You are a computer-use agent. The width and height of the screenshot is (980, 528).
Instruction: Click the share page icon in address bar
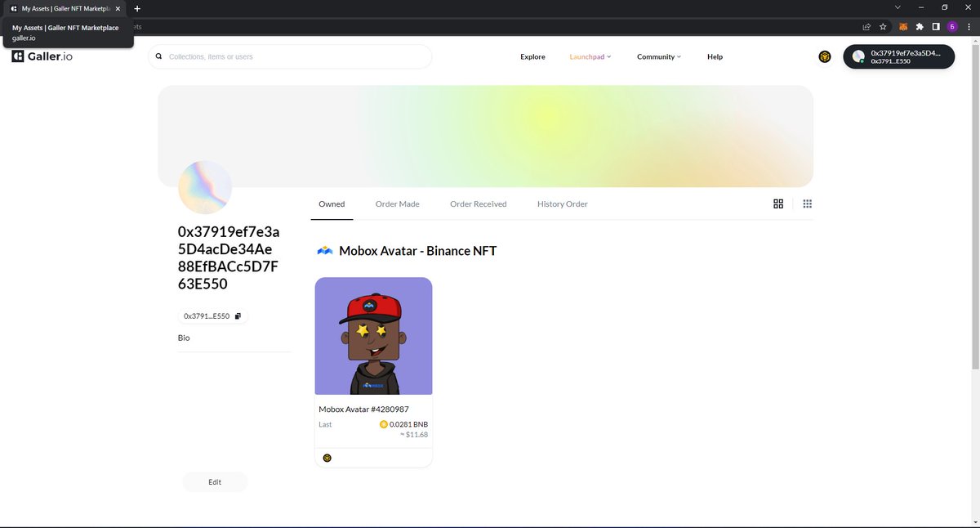pos(866,26)
